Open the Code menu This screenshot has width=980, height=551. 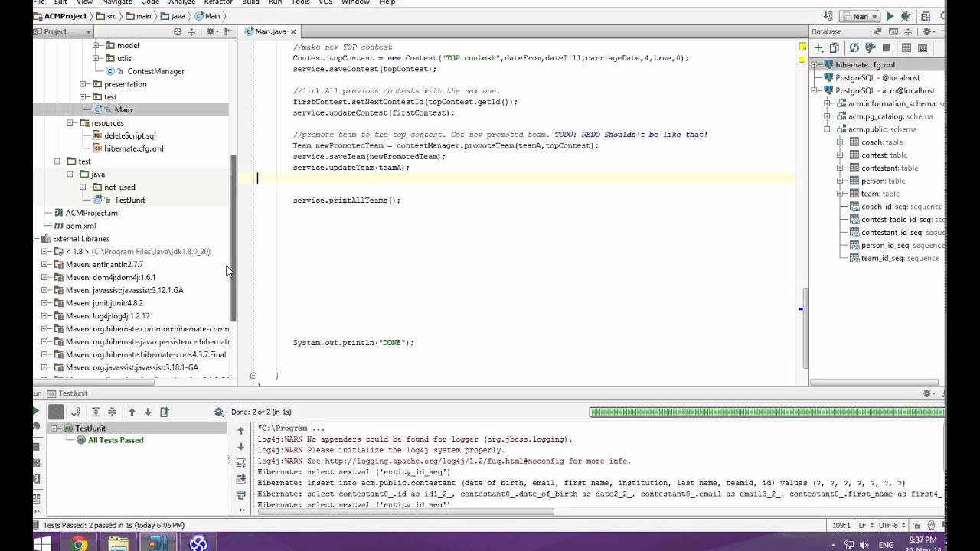pos(150,2)
